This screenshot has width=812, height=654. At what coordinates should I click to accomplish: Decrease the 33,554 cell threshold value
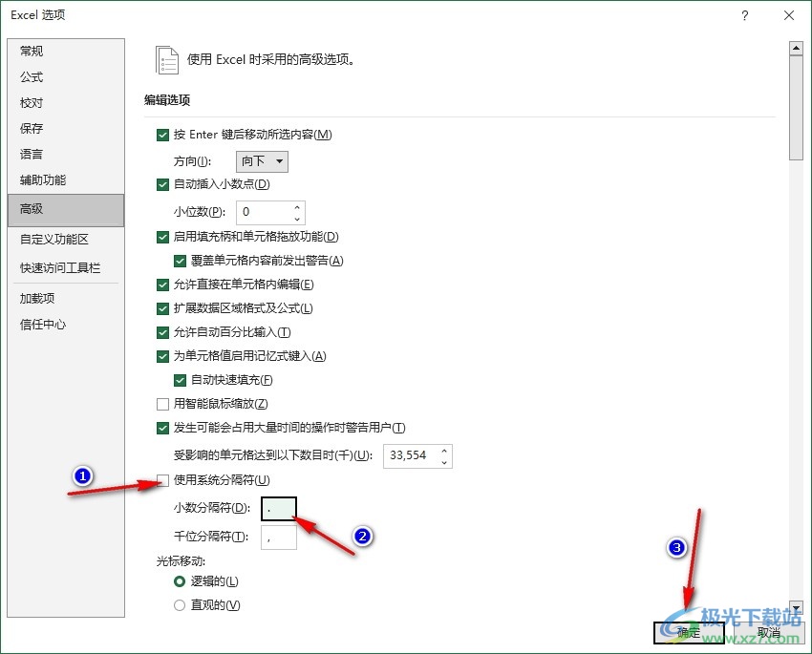[x=444, y=462]
